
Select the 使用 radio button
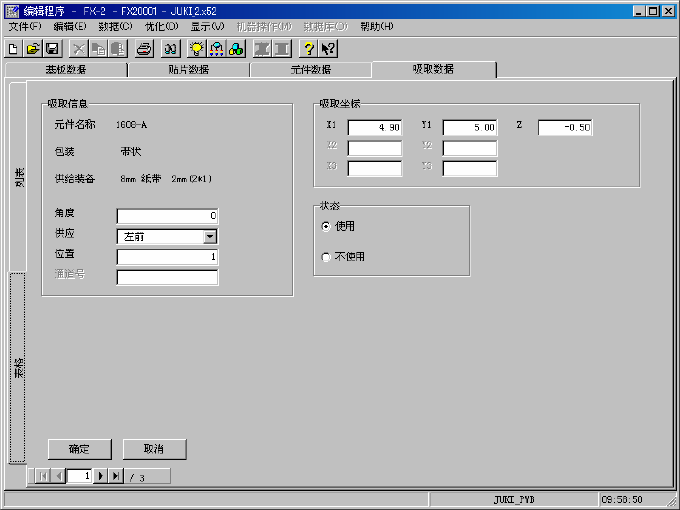[x=326, y=226]
